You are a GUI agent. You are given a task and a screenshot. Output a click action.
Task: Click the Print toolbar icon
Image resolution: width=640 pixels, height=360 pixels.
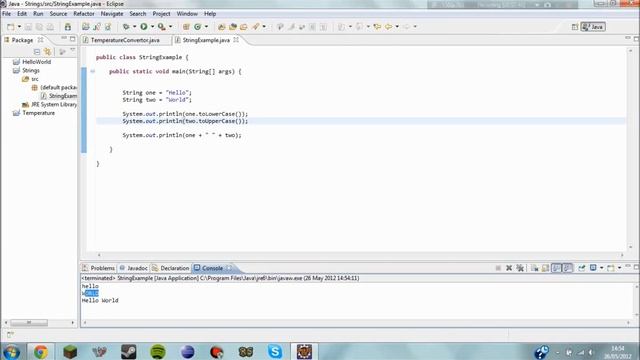[50, 27]
